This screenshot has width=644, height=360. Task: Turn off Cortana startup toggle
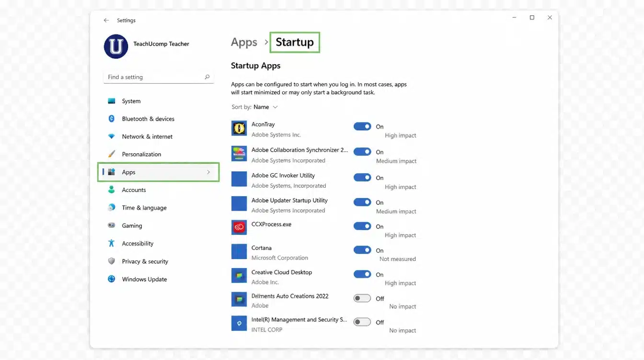[x=362, y=250]
